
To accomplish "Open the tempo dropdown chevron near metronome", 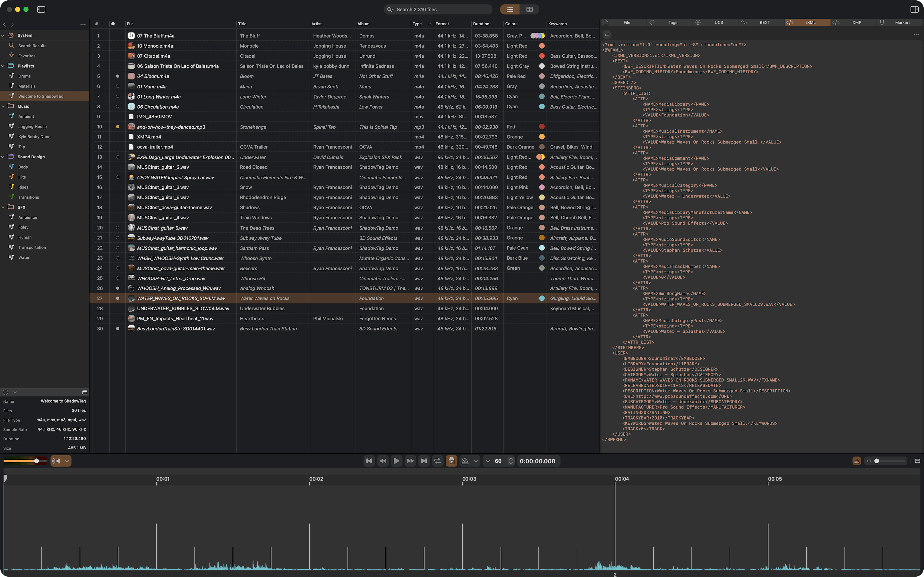I will [476, 461].
